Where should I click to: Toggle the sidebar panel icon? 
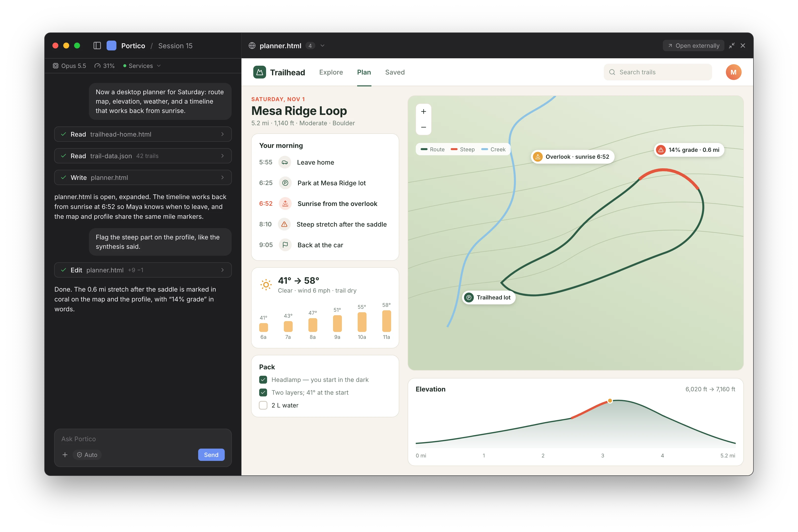97,46
